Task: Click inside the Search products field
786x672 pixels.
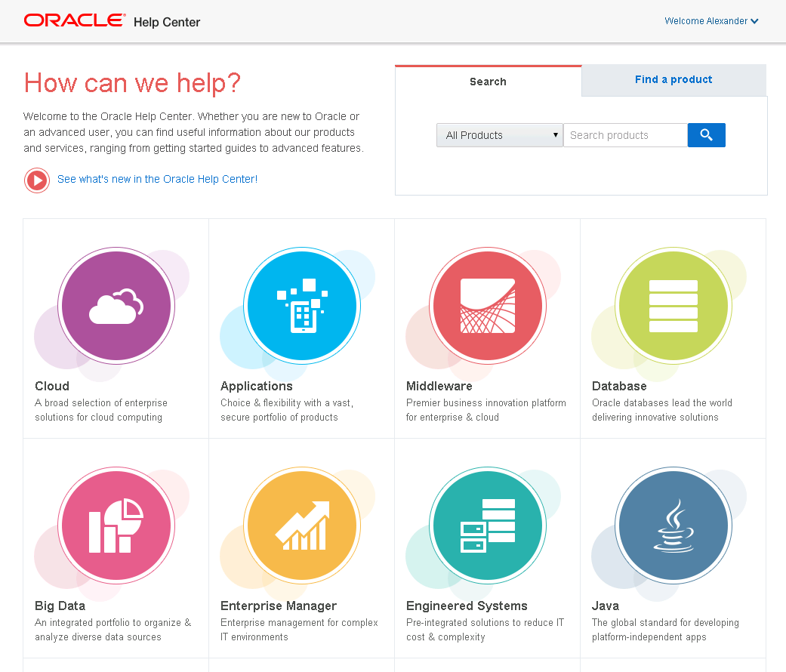Action: [x=625, y=134]
